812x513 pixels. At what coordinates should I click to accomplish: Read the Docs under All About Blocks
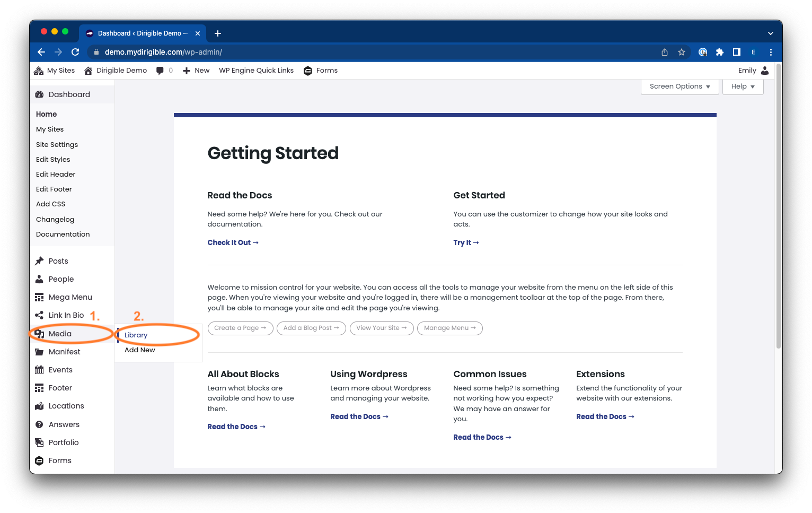236,427
